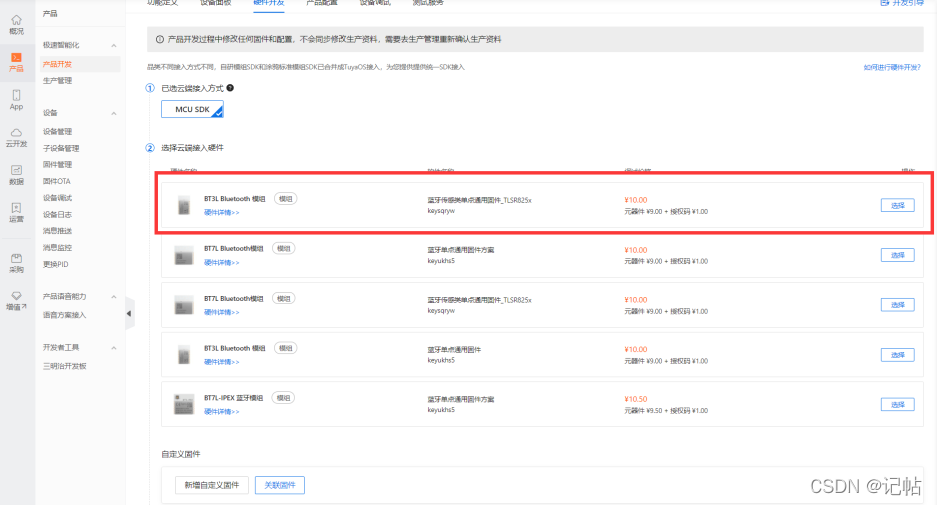This screenshot has height=505, width=937.
Task: Open the 采购 purchase icon
Action: point(16,258)
